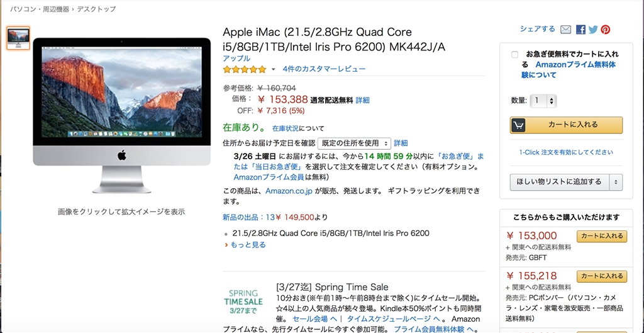The height and width of the screenshot is (333, 644).
Task: Click ほしい物リストに追加する button
Action: point(559,182)
